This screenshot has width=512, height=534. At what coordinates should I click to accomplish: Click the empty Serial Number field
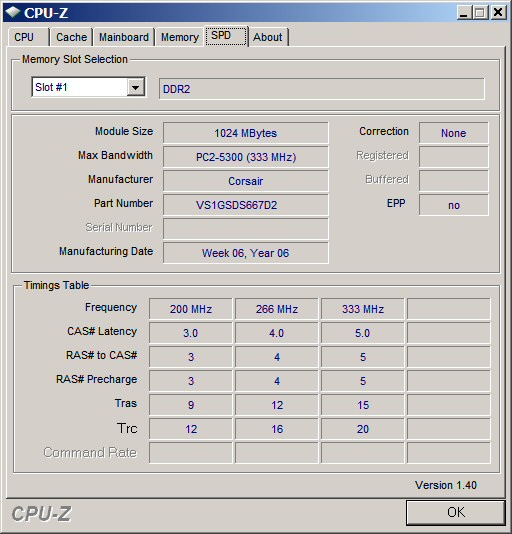(x=246, y=229)
